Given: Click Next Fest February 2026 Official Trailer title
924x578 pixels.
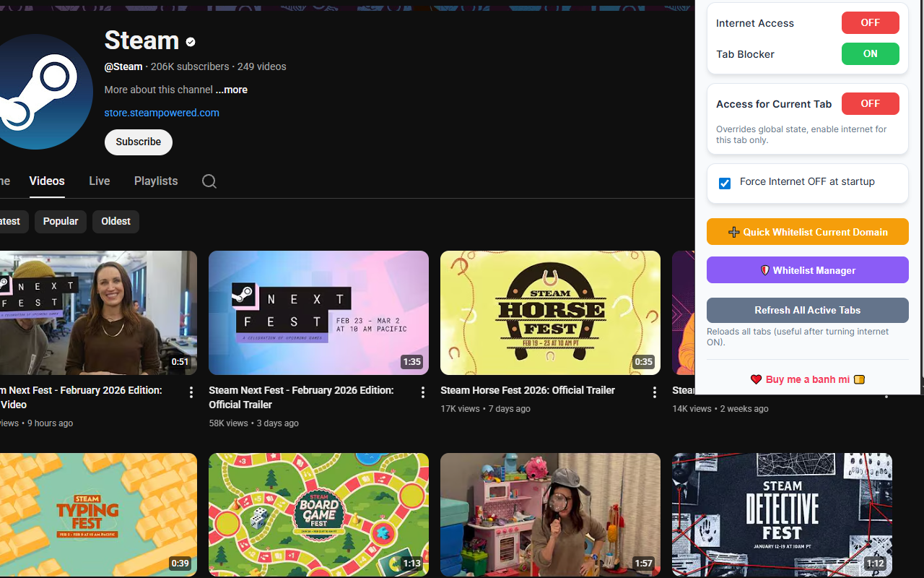Looking at the screenshot, I should (x=301, y=397).
